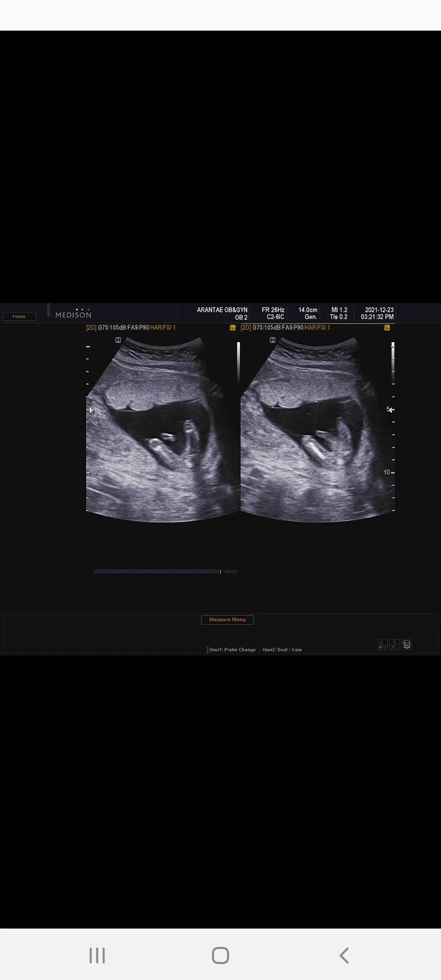Click the network disconnected status icon
Viewport: 441px width, 980px height.
point(383,645)
